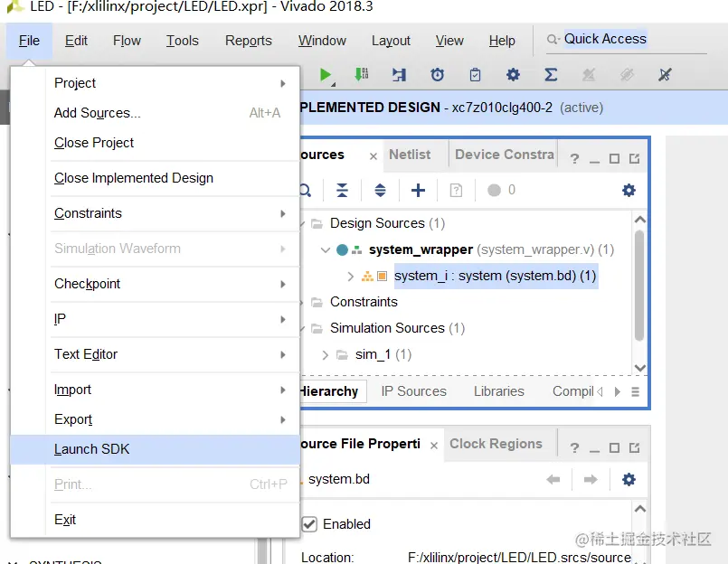Open the Export submenu

click(x=155, y=419)
